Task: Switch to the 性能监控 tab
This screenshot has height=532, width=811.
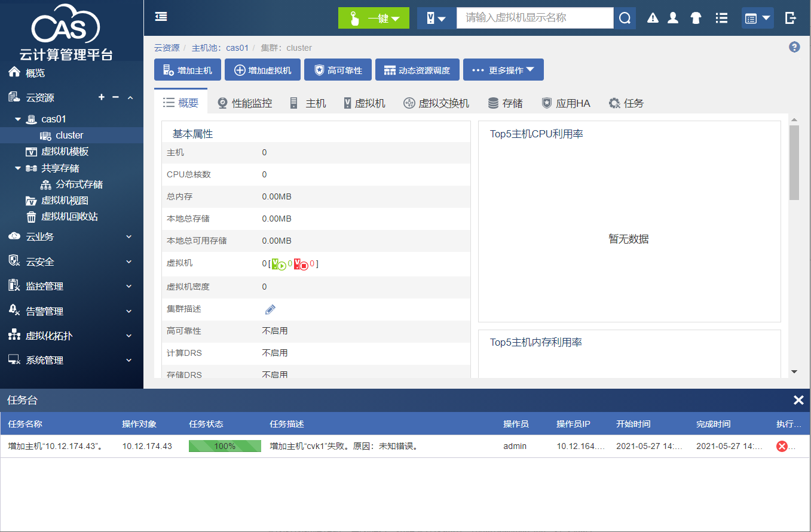Action: [244, 103]
